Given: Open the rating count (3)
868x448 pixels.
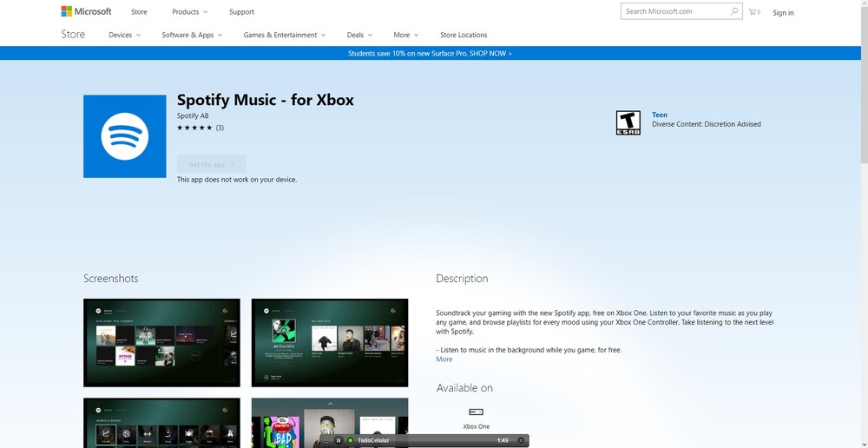Looking at the screenshot, I should 220,128.
